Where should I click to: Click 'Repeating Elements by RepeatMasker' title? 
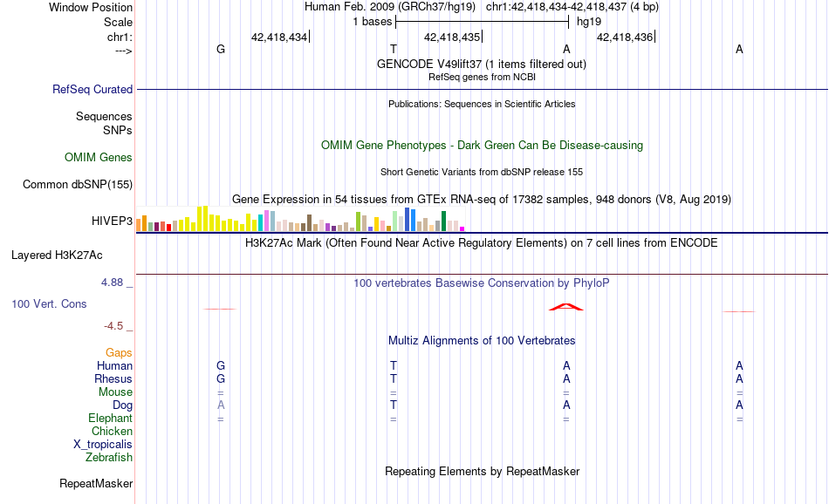tap(482, 471)
